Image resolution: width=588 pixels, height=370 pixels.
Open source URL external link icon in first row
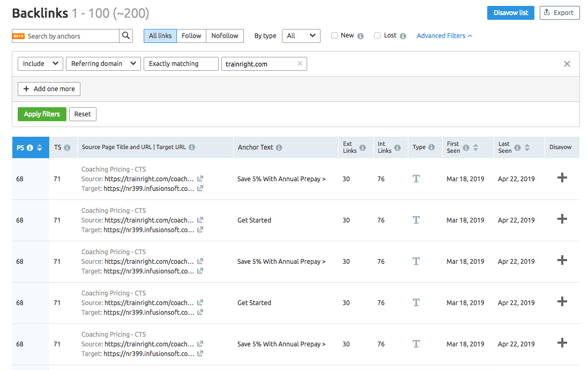[x=200, y=179]
